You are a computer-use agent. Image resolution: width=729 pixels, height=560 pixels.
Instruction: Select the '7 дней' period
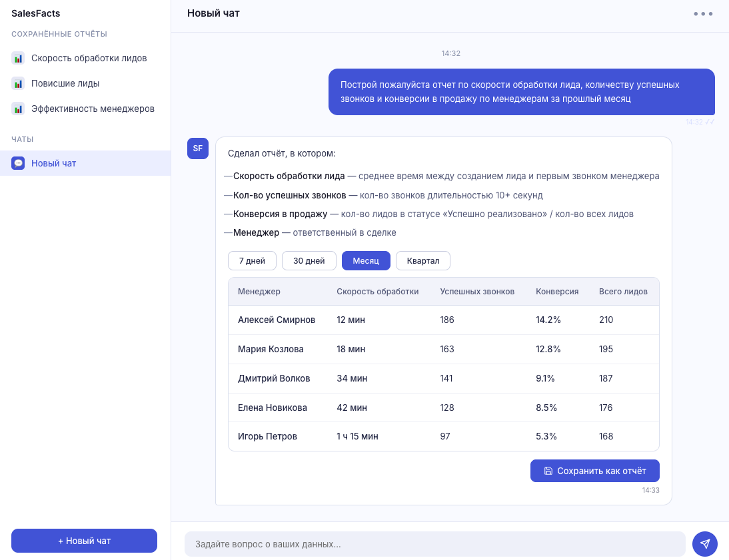252,260
